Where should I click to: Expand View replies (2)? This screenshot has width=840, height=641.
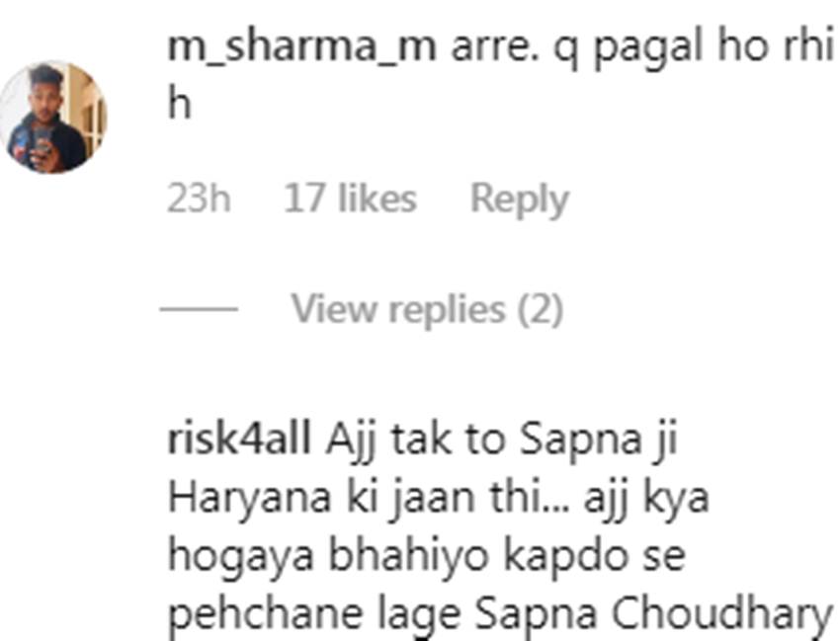point(427,309)
